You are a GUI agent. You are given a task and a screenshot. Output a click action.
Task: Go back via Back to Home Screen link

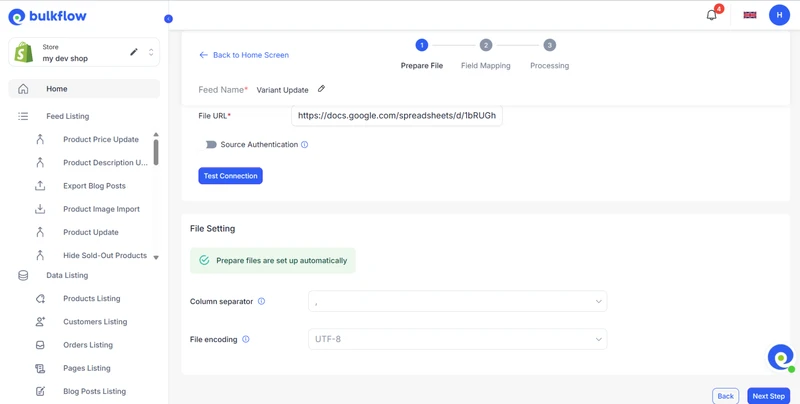(244, 55)
